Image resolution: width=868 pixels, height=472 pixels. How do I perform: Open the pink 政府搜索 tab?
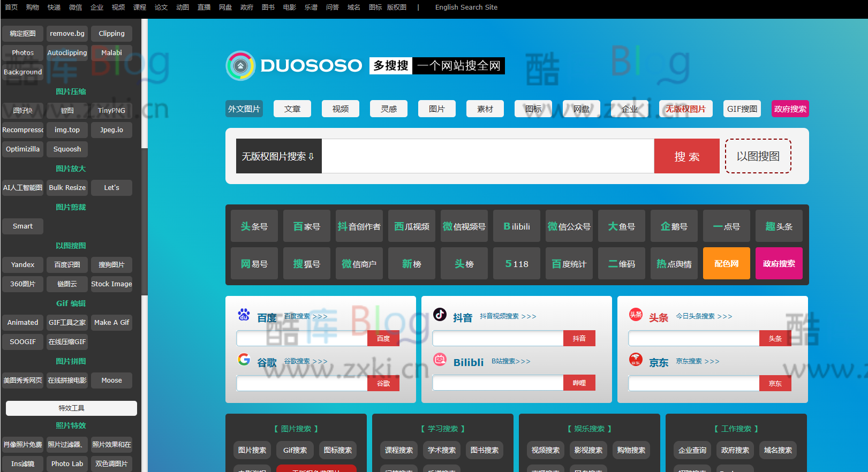pos(790,109)
